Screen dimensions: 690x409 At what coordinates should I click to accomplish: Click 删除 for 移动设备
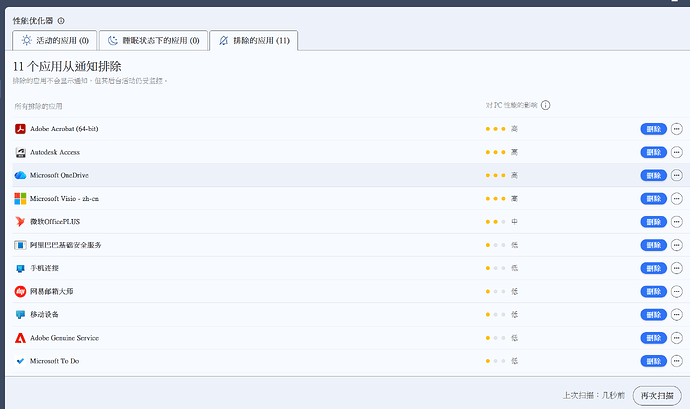point(653,315)
